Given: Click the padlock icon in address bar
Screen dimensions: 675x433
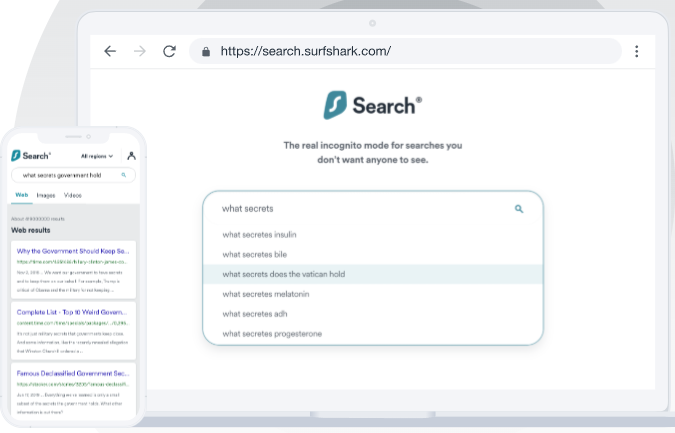Looking at the screenshot, I should (x=206, y=52).
